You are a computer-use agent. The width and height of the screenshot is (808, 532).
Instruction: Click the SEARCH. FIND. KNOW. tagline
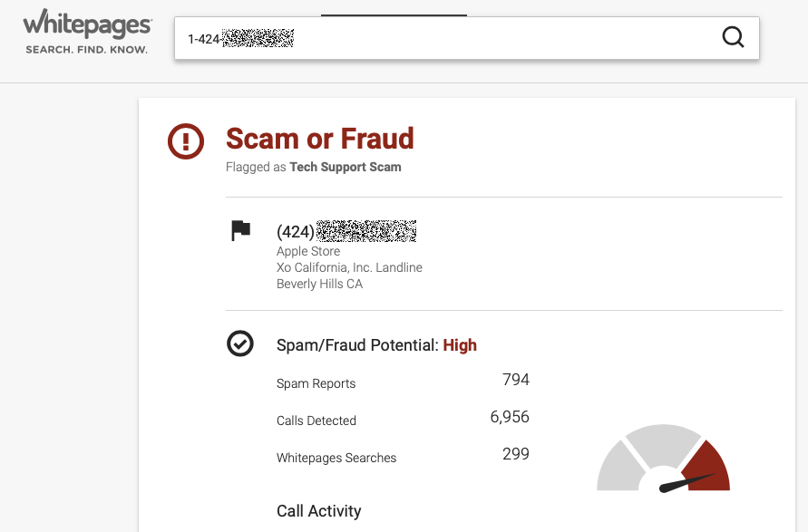[86, 50]
